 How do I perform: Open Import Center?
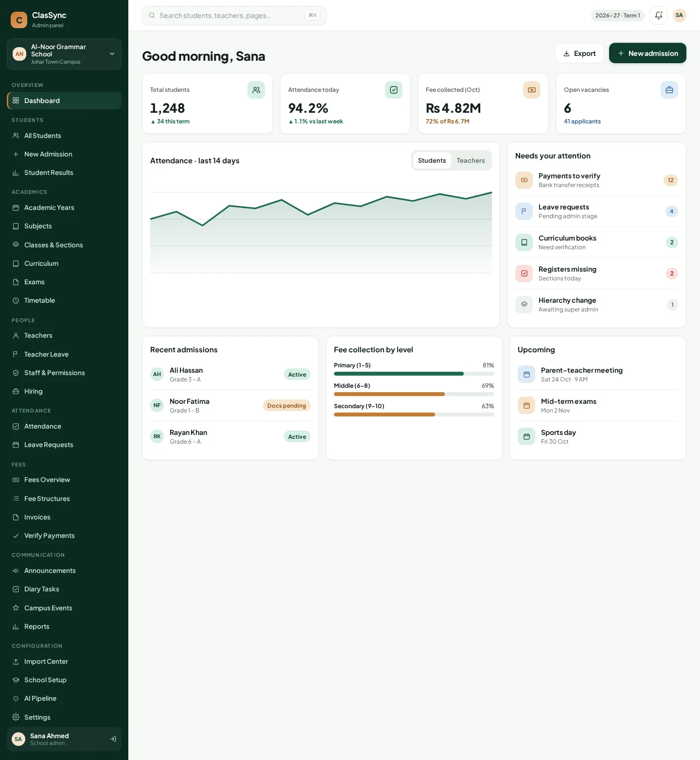click(x=64, y=661)
